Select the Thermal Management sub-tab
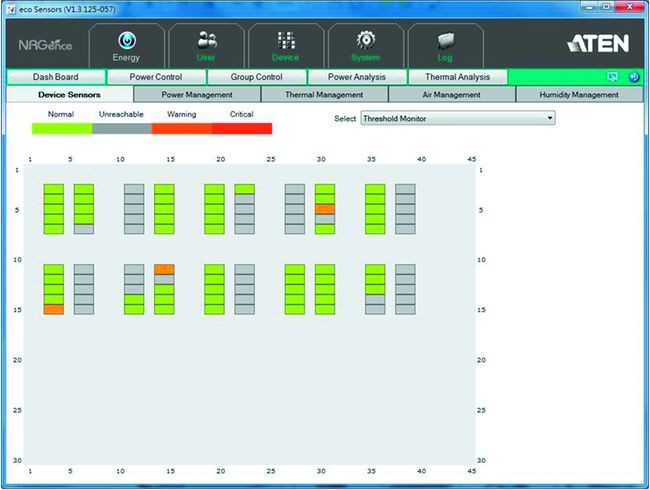This screenshot has width=650, height=490. [x=324, y=95]
